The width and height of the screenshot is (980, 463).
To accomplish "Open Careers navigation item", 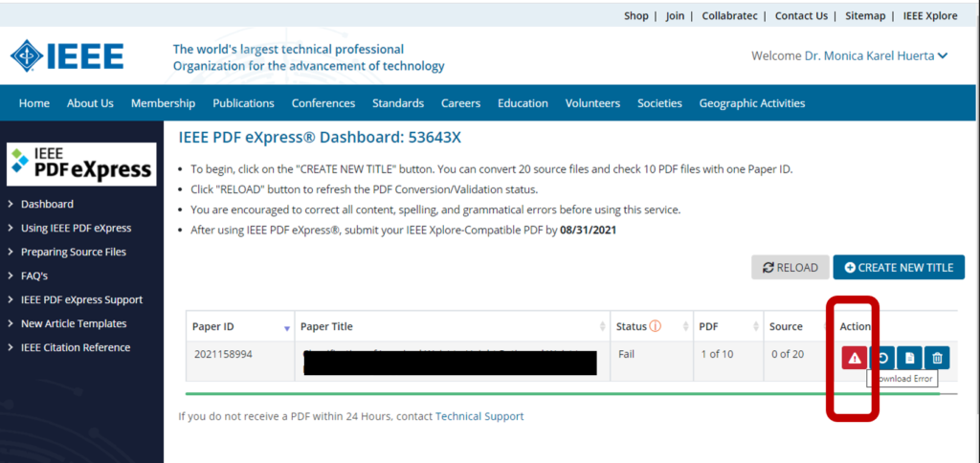I will pos(461,103).
